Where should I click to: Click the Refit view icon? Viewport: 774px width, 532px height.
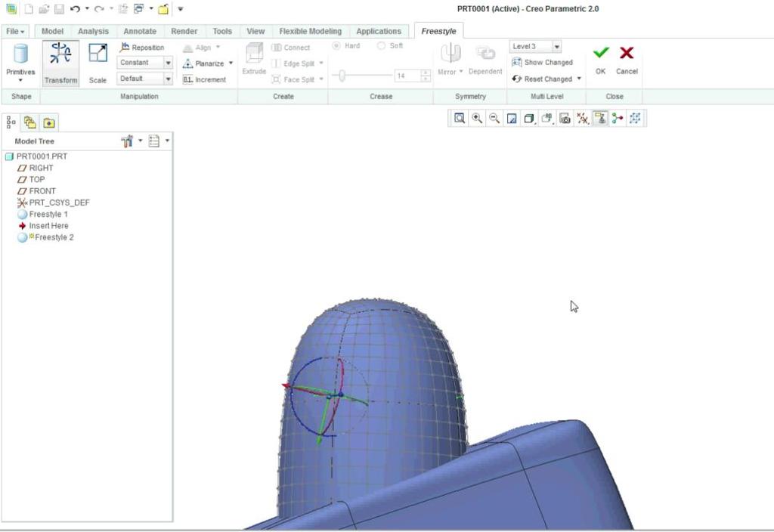(460, 119)
